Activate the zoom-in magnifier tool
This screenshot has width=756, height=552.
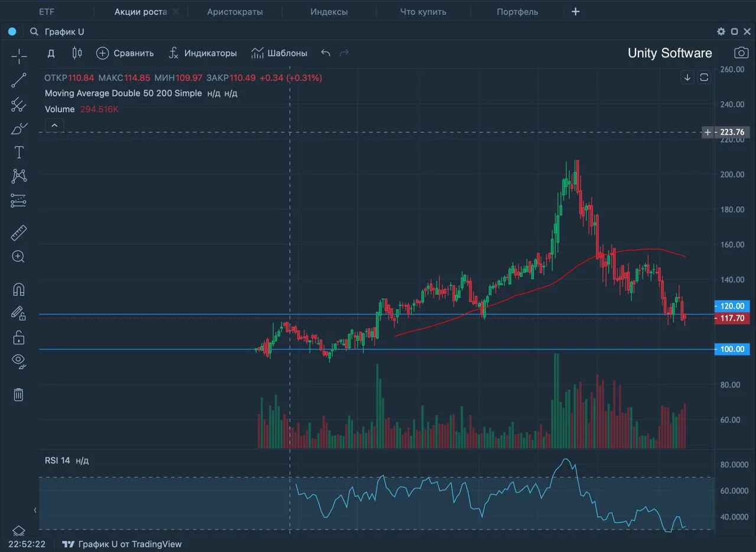click(x=19, y=257)
